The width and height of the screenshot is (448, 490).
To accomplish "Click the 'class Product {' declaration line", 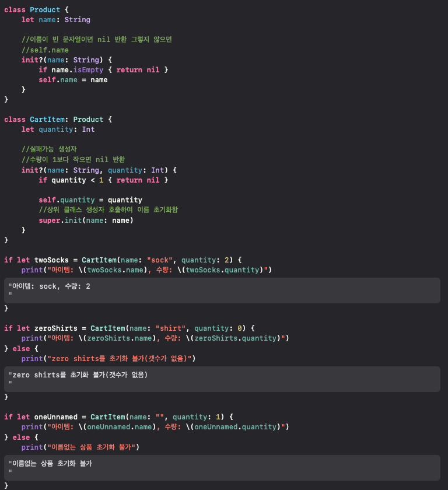I will pos(36,10).
